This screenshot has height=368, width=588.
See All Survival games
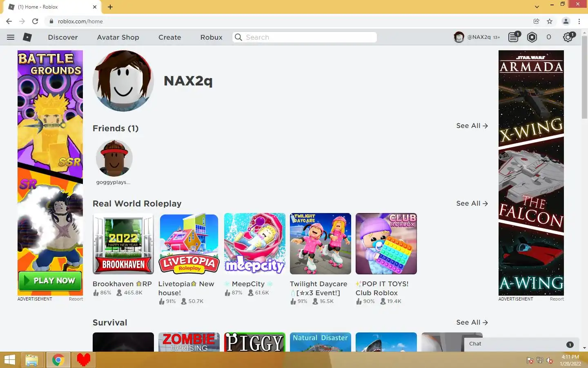point(472,322)
